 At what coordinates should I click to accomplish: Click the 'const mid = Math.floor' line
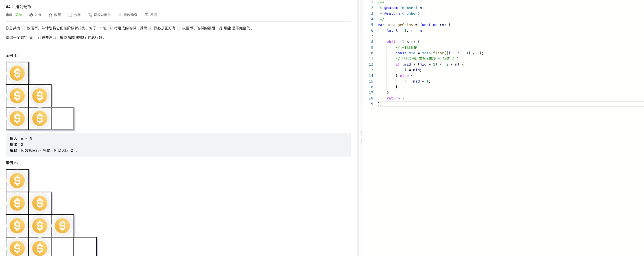coord(439,53)
